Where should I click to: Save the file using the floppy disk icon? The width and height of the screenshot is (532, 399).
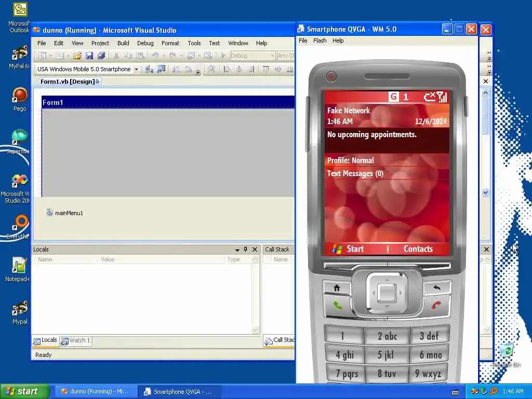point(89,55)
